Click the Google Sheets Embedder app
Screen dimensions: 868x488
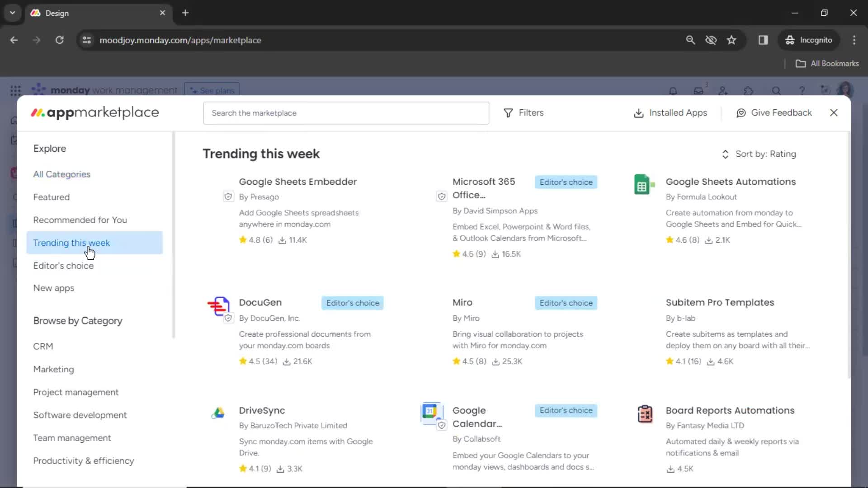click(298, 182)
